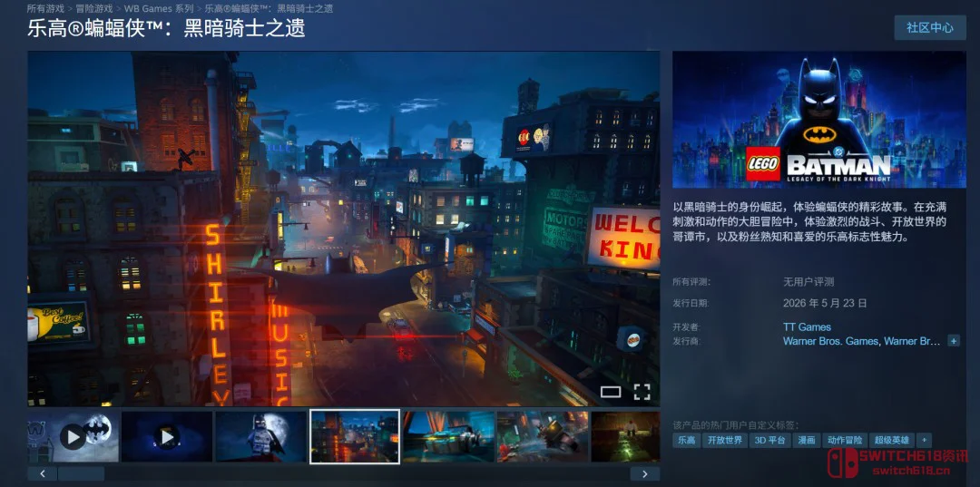Add a tag with plus button
This screenshot has height=487, width=980.
[924, 440]
